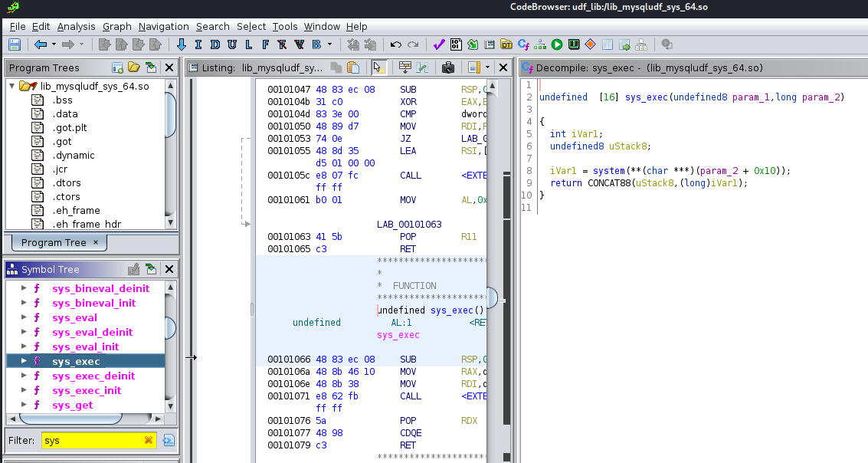Expand the sys_eval function node
This screenshot has height=463, width=868.
(24, 318)
